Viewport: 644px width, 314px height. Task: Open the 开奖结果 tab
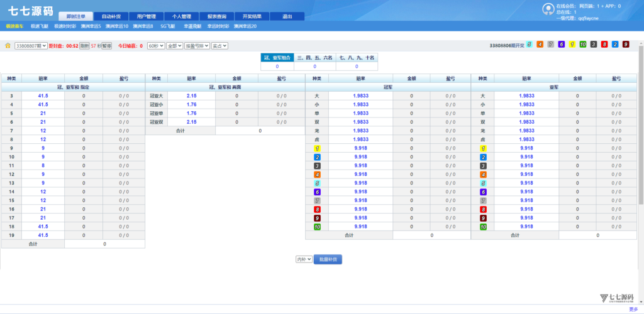coord(252,16)
